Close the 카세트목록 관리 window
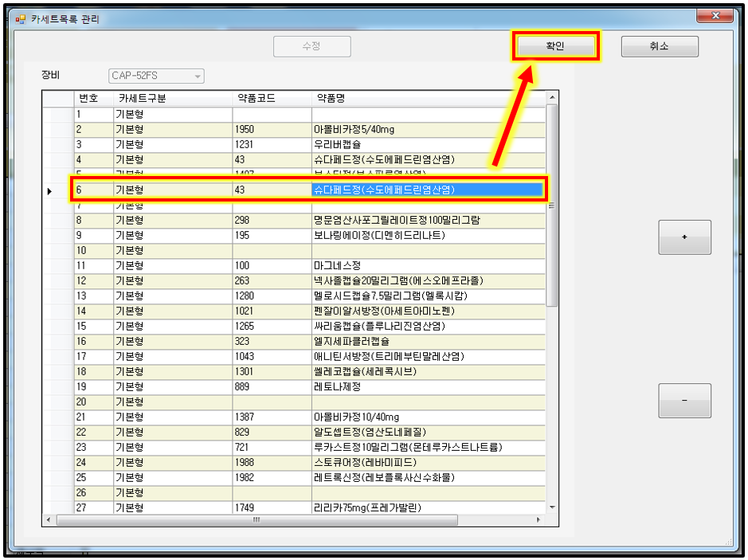This screenshot has height=560, width=748. pyautogui.click(x=715, y=15)
